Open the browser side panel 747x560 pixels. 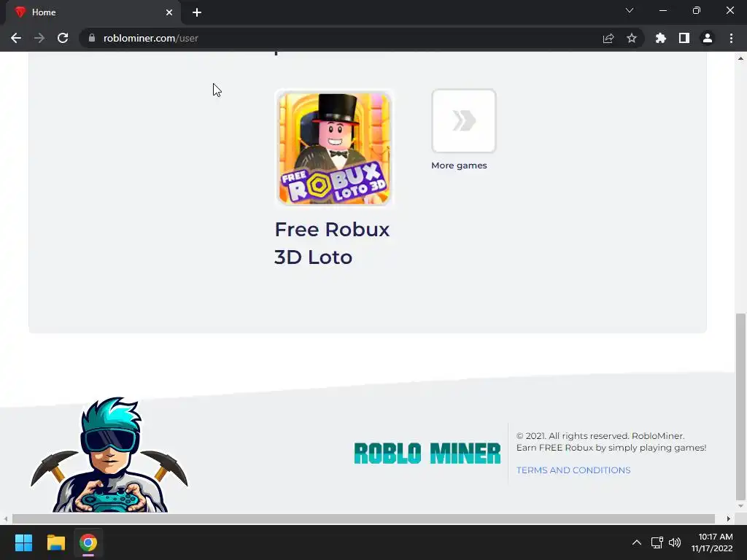[x=684, y=38]
